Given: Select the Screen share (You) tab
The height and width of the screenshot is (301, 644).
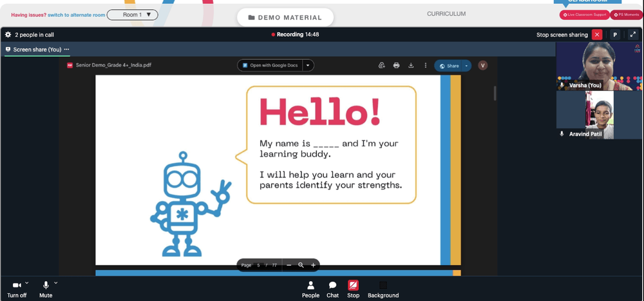Looking at the screenshot, I should coord(37,50).
